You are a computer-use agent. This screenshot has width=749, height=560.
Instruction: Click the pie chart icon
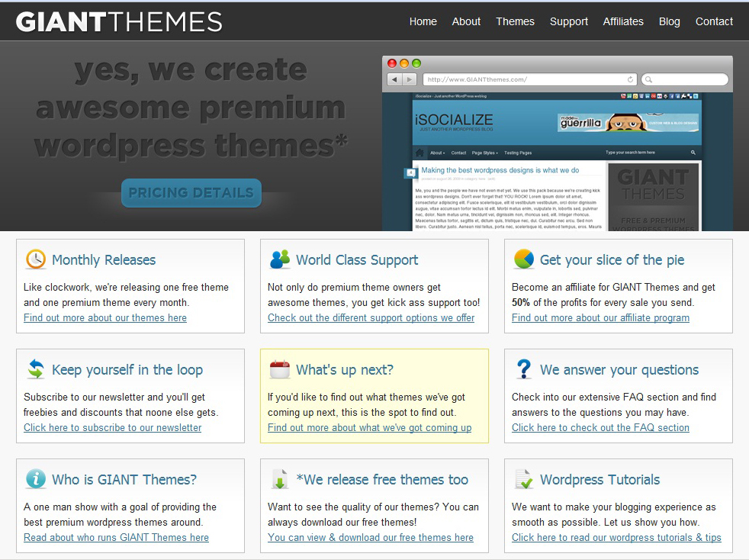(x=524, y=259)
